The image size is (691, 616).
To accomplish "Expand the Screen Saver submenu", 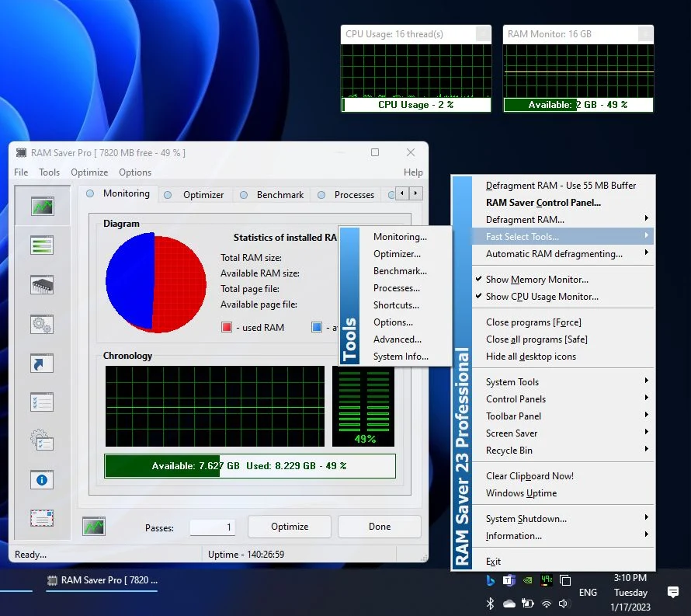I will click(563, 433).
